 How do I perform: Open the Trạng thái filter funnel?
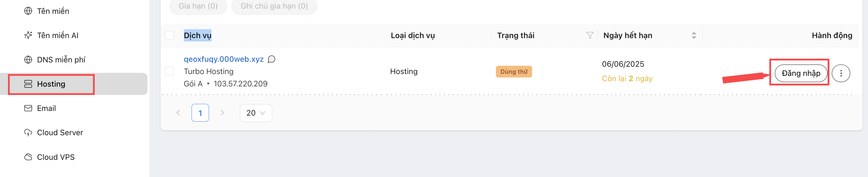(x=590, y=35)
